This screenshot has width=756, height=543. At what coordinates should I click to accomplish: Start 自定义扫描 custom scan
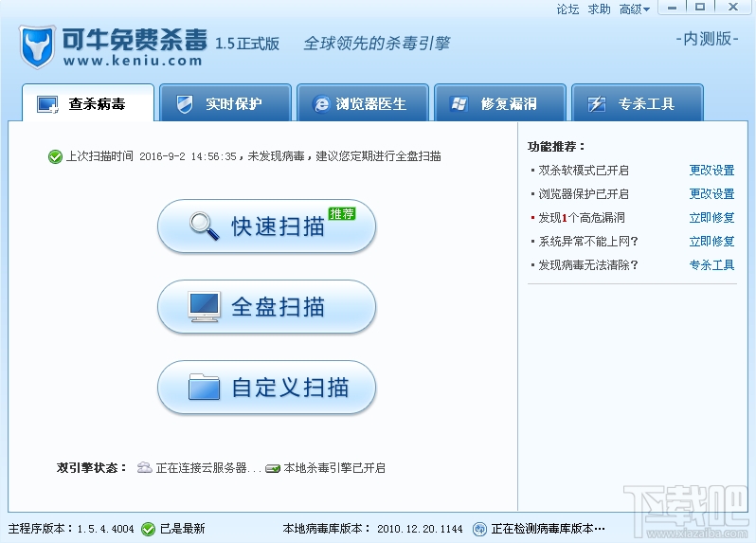pos(266,388)
